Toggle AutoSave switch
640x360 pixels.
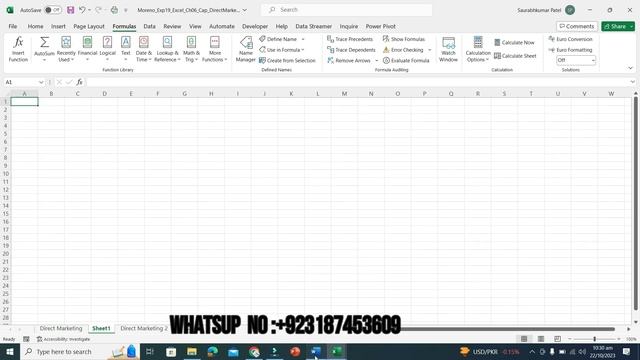[53, 10]
